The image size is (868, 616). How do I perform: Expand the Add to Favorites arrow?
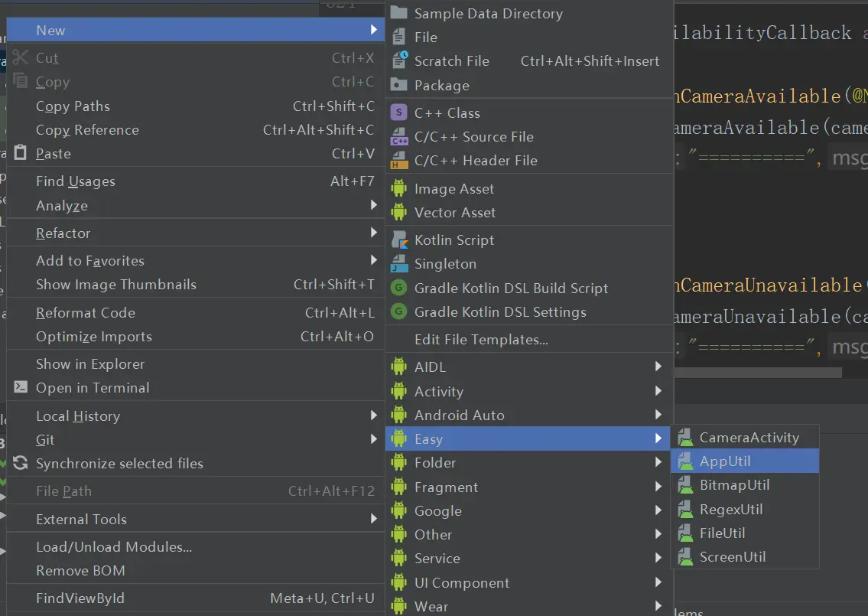tap(374, 260)
